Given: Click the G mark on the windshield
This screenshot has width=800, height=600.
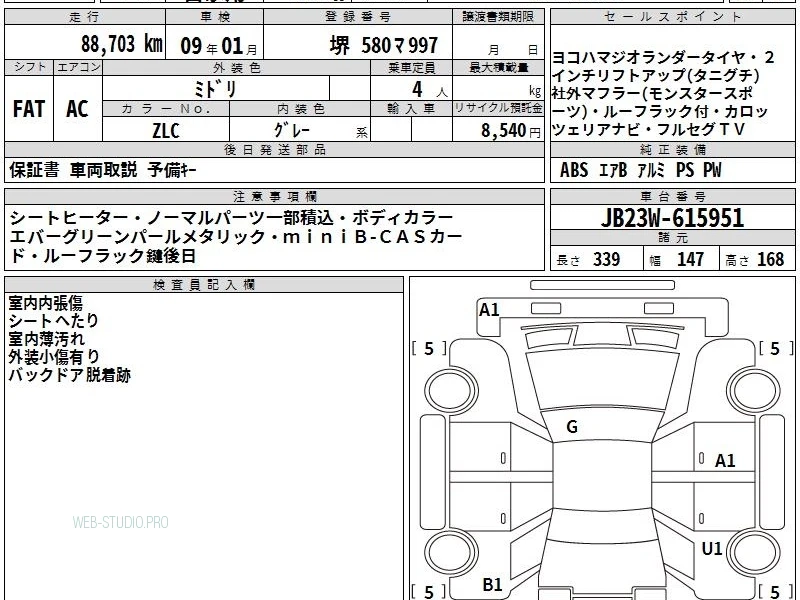Looking at the screenshot, I should click(x=572, y=427).
